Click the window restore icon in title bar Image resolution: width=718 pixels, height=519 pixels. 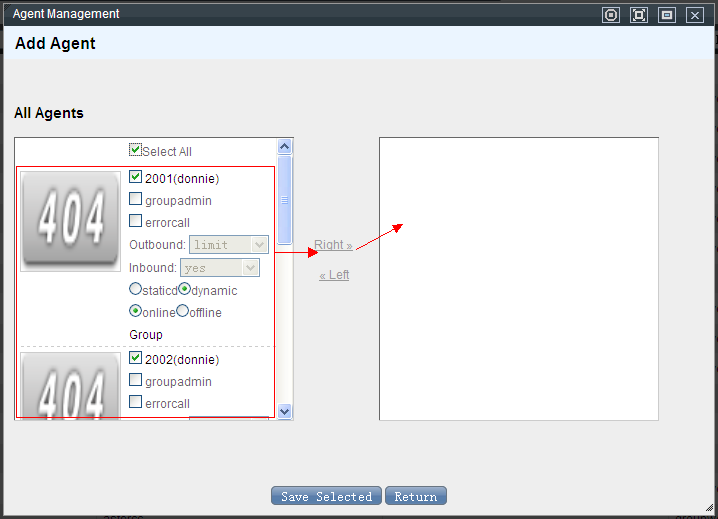tap(667, 15)
